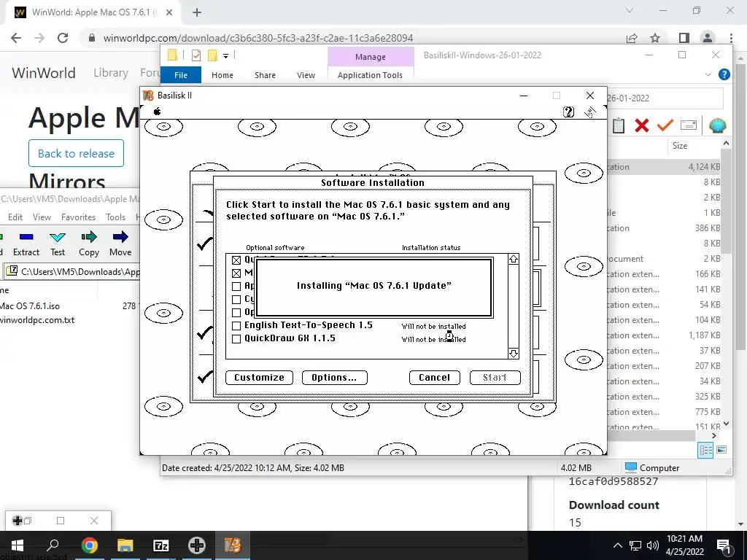This screenshot has height=560, width=747.
Task: Open Chrome profile avatar
Action: 708,38
